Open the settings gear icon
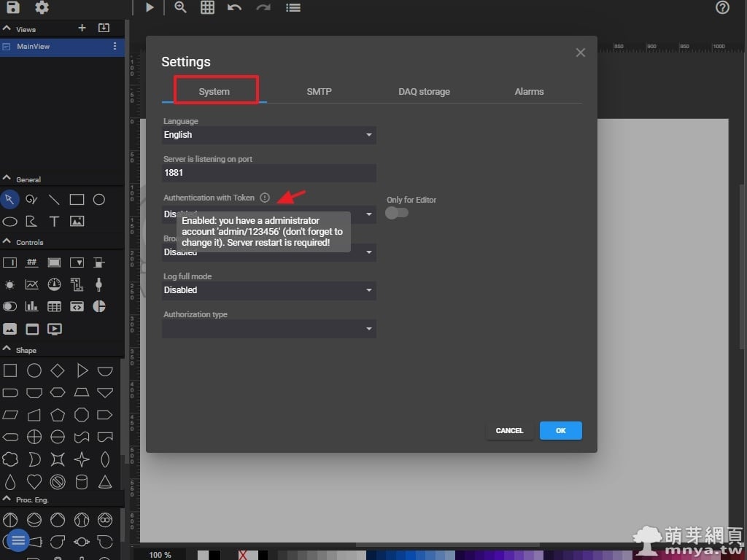Viewport: 747px width, 560px height. (42, 7)
